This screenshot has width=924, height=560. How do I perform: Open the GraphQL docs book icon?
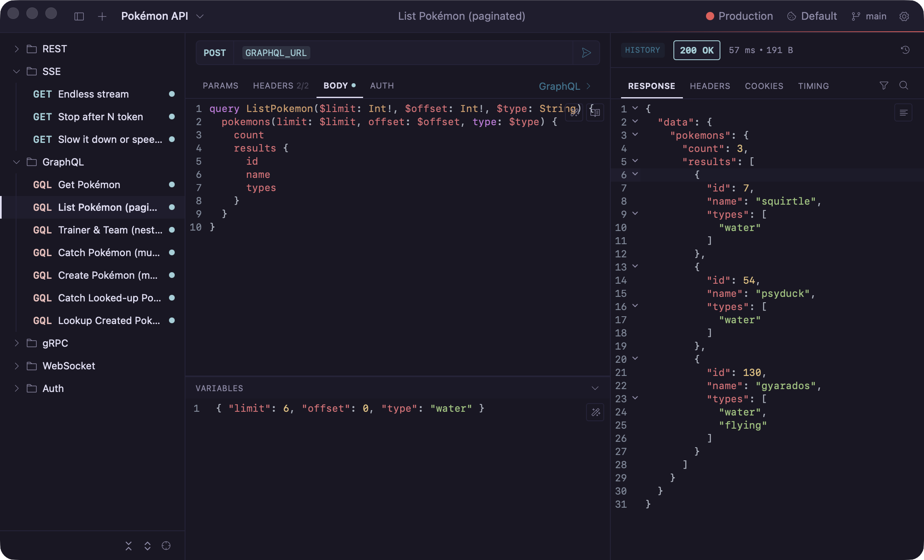595,112
